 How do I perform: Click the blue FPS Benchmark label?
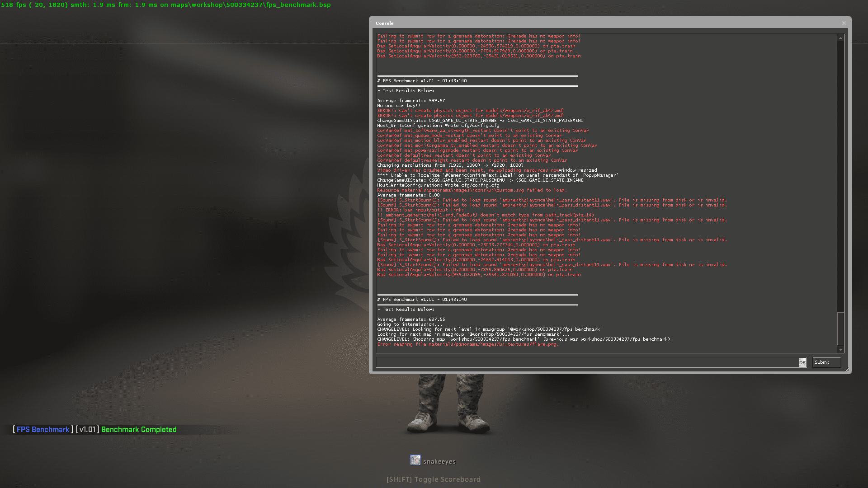pos(43,430)
